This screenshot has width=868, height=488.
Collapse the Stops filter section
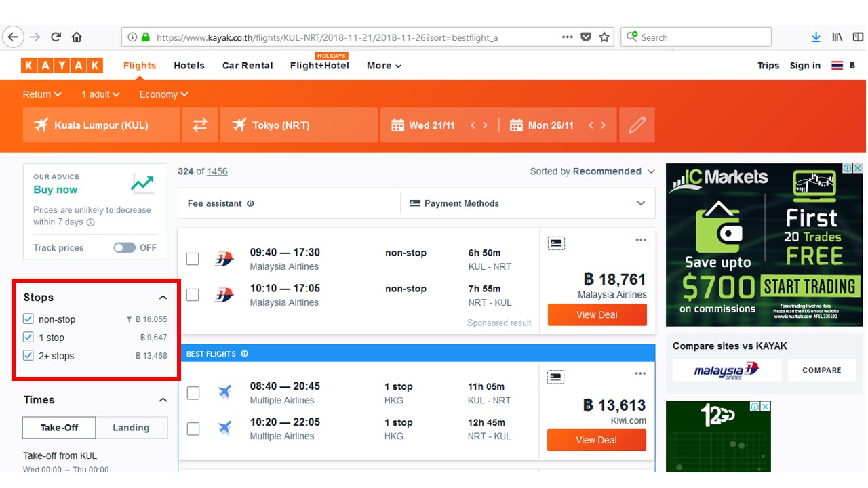163,298
